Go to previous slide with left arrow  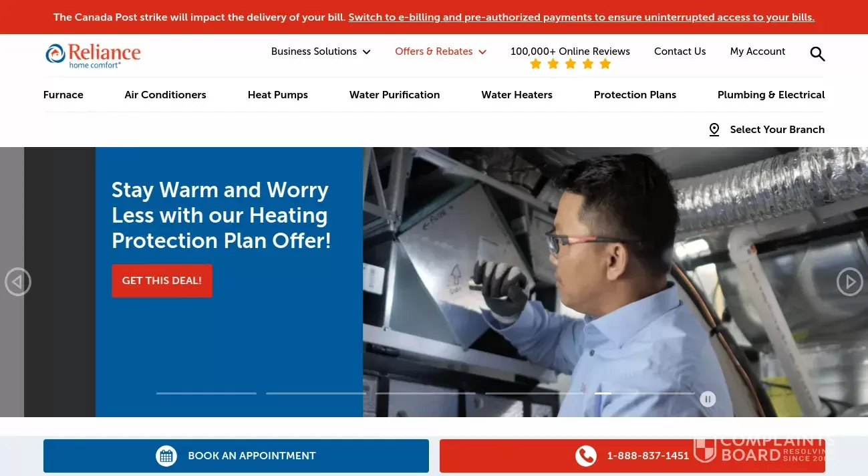point(18,282)
